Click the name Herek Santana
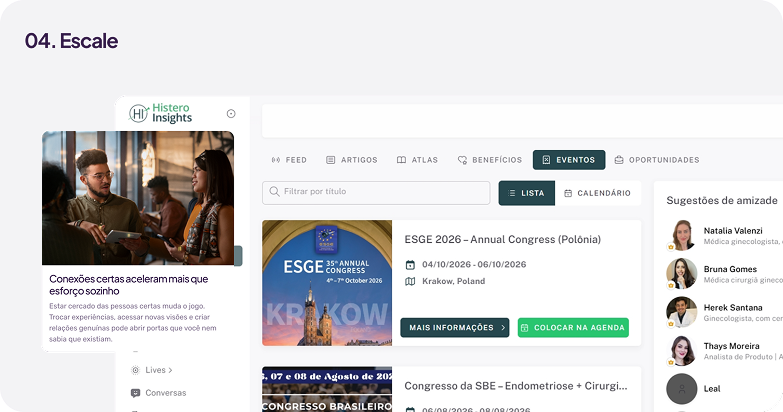The height and width of the screenshot is (412, 783). pyautogui.click(x=733, y=308)
